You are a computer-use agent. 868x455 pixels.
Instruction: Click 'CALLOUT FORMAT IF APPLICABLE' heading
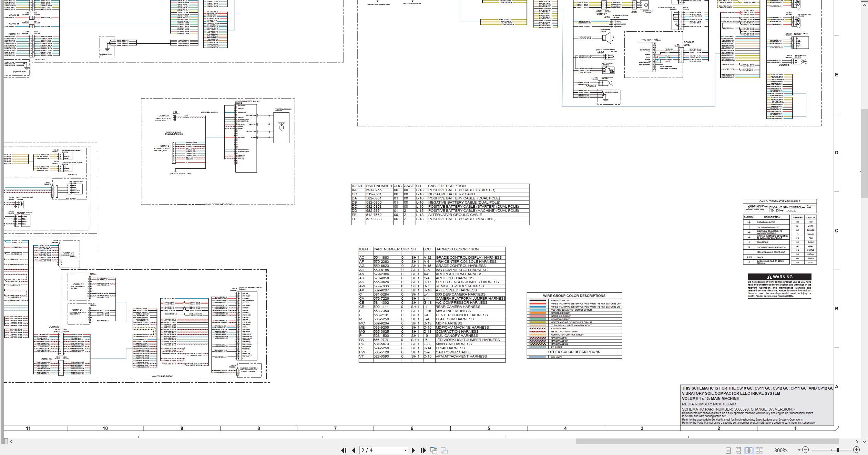[x=779, y=201]
